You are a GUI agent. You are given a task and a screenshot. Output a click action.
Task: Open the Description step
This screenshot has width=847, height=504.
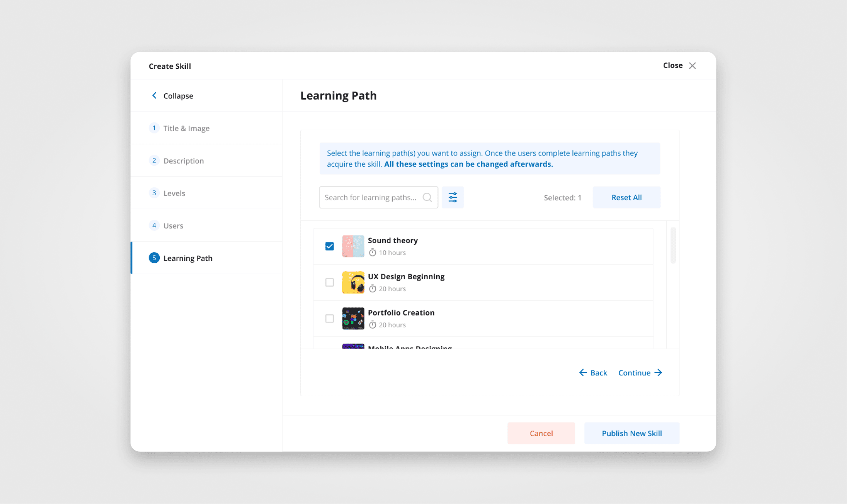[x=183, y=161]
